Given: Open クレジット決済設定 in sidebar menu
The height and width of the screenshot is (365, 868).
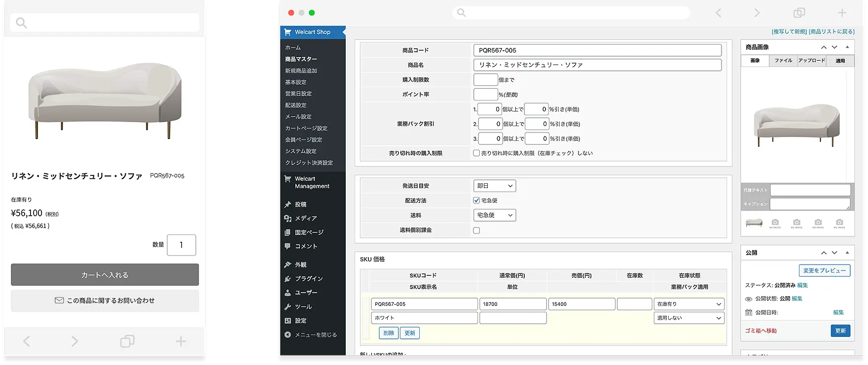Looking at the screenshot, I should click(309, 163).
